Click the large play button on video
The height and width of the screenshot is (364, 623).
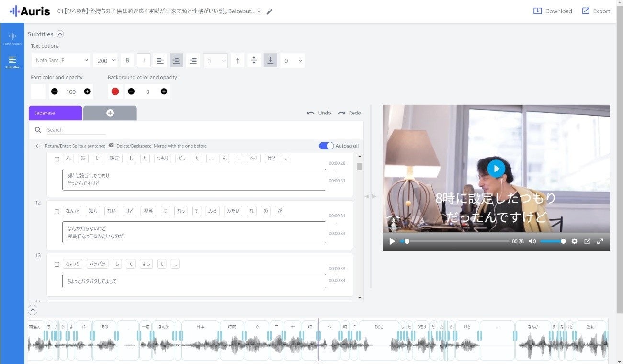[x=496, y=168]
